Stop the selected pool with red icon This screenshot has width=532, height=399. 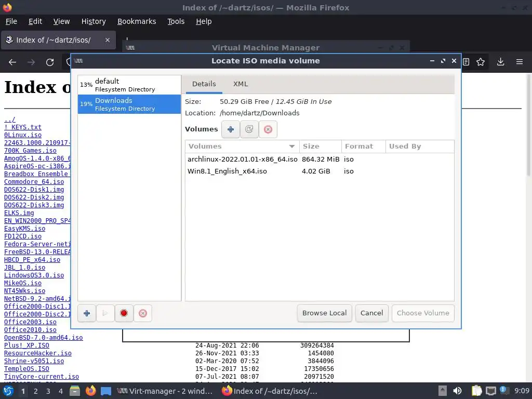tap(124, 313)
